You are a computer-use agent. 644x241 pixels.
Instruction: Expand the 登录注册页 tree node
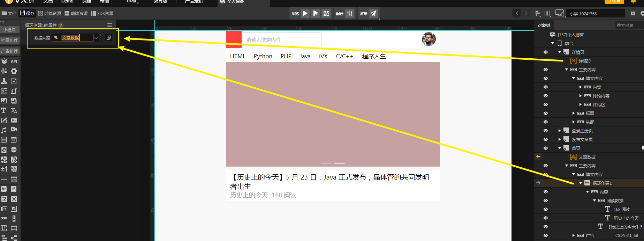[x=560, y=131]
